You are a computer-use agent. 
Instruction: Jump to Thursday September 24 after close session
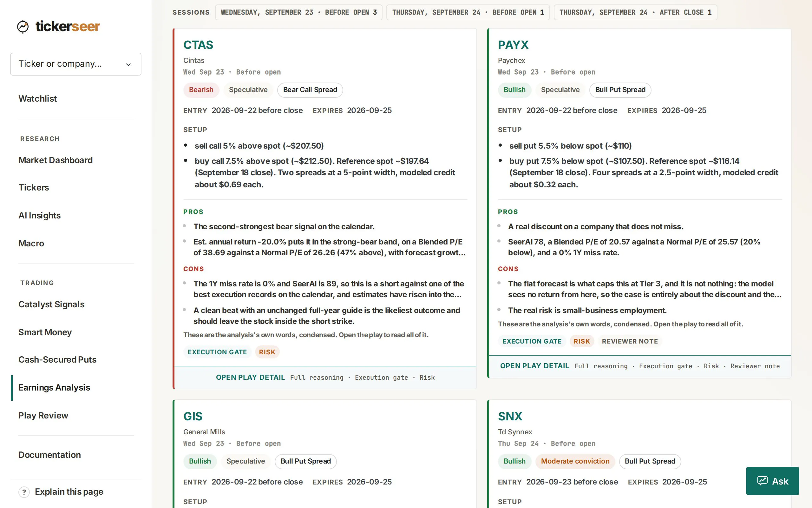coord(635,12)
